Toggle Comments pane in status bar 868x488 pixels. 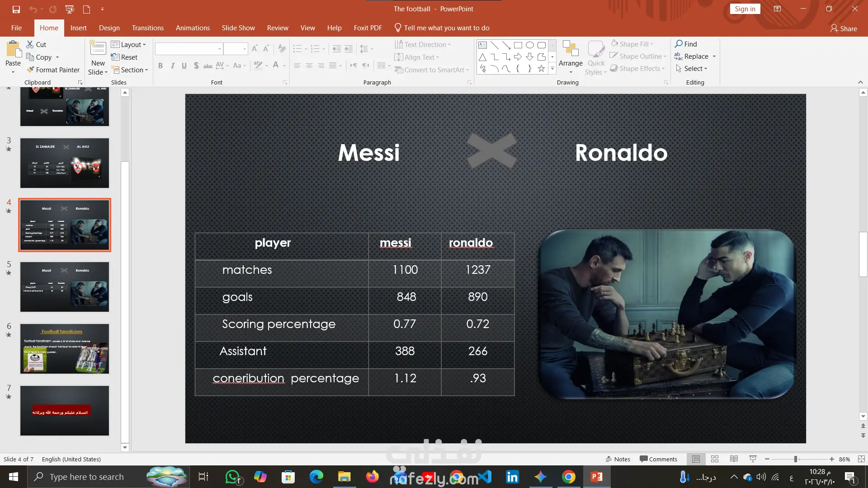[x=658, y=459]
